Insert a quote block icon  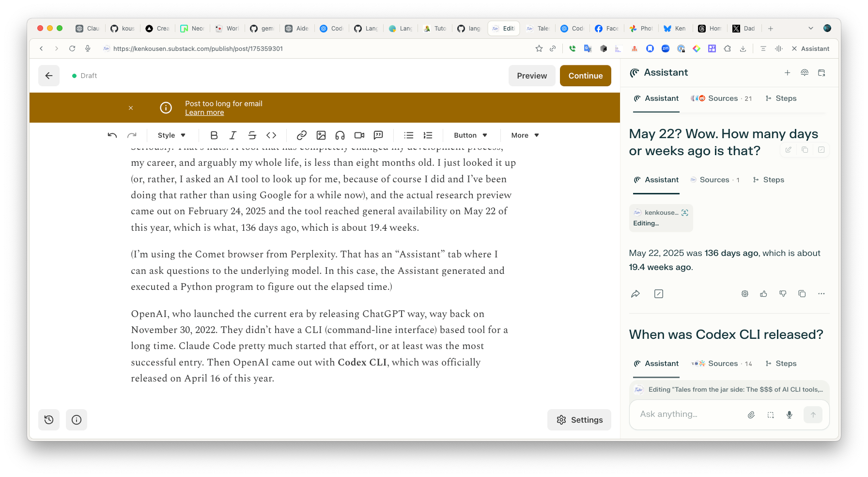[378, 135]
